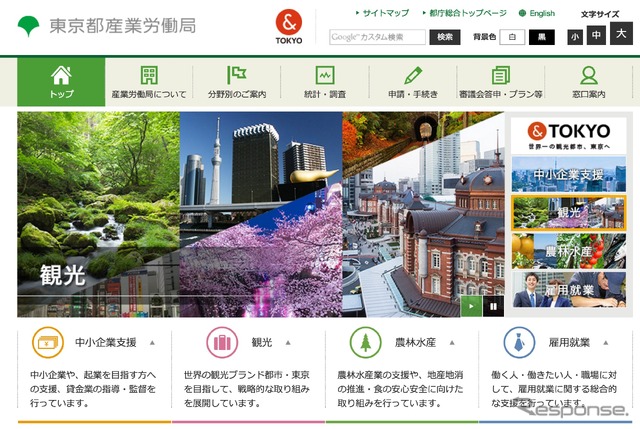Click the green ginkgo leaf Tokyo logo
Screen dimensions: 640x429
pyautogui.click(x=28, y=26)
